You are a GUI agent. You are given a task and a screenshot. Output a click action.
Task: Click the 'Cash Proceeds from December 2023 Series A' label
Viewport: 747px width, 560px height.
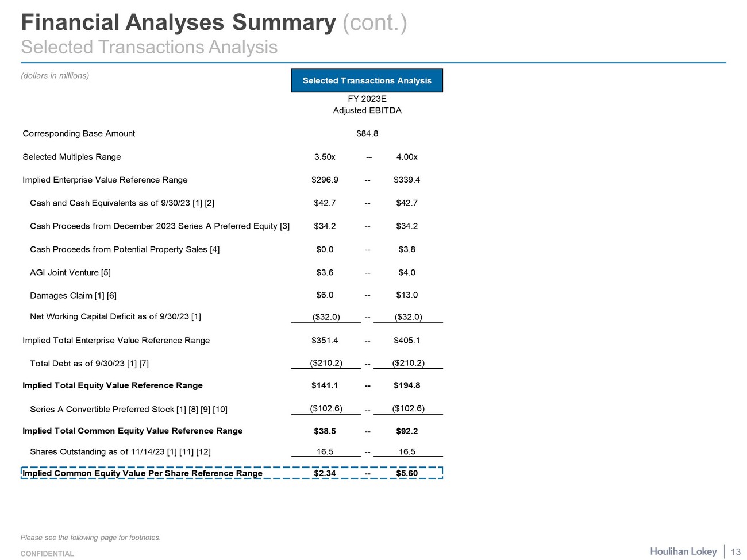pyautogui.click(x=160, y=226)
